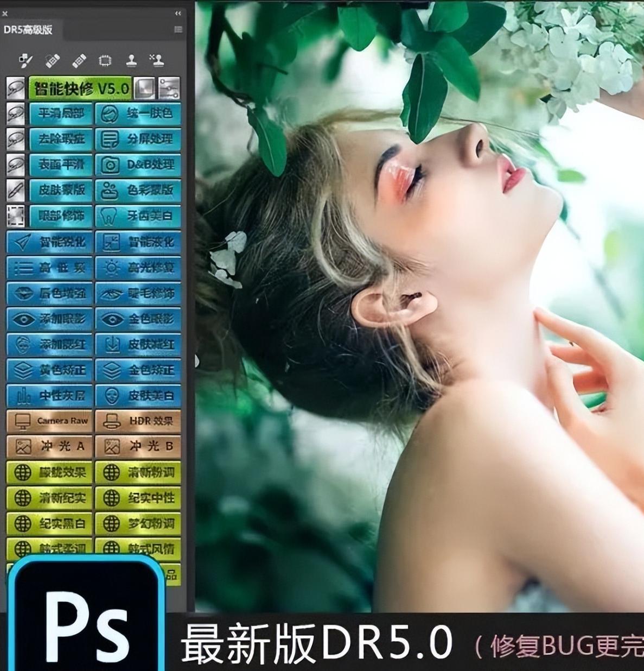Click the eye icon on 添加眼影 button
The height and width of the screenshot is (671, 644).
22,319
